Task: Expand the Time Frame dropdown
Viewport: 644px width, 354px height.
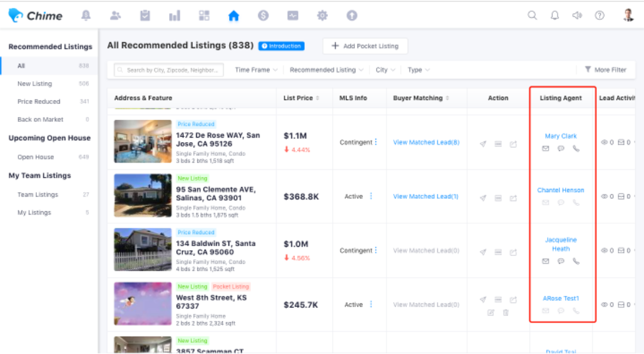Action: click(x=255, y=70)
